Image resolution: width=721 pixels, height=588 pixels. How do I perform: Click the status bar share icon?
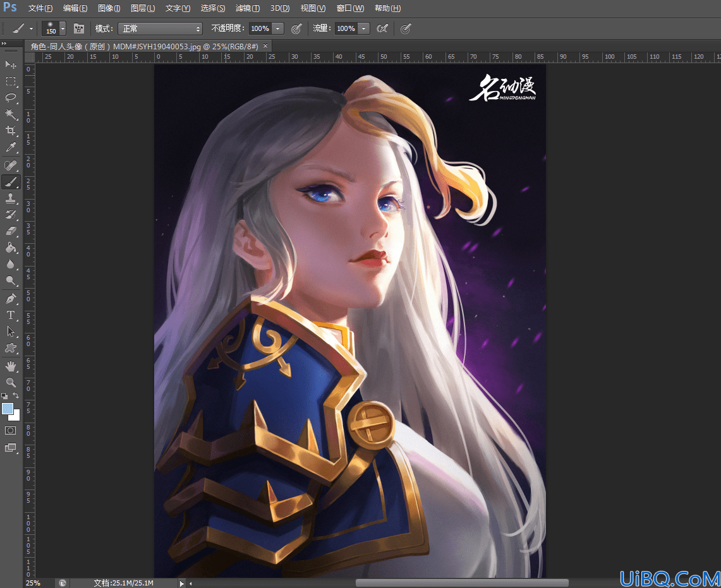pyautogui.click(x=63, y=583)
